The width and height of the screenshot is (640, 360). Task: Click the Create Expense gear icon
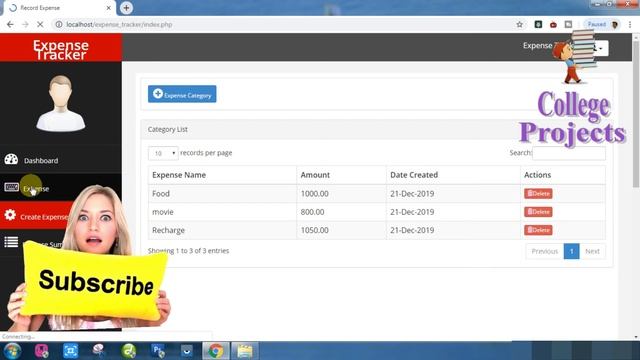pyautogui.click(x=10, y=215)
